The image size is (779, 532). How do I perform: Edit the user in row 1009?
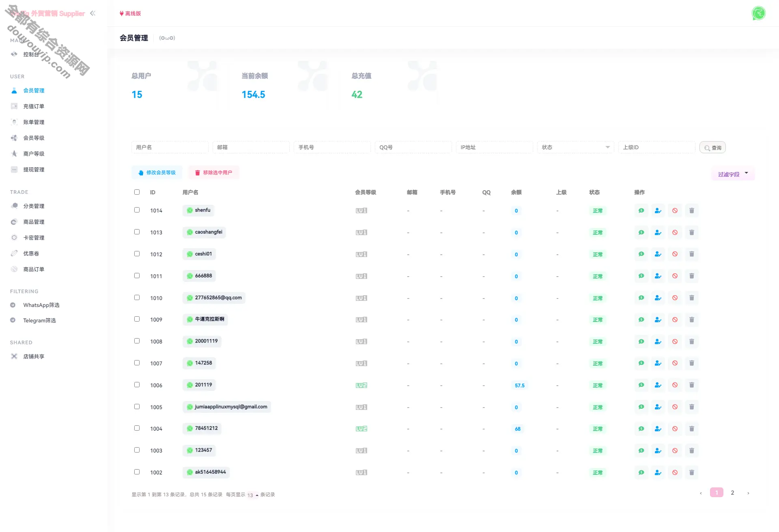click(658, 320)
